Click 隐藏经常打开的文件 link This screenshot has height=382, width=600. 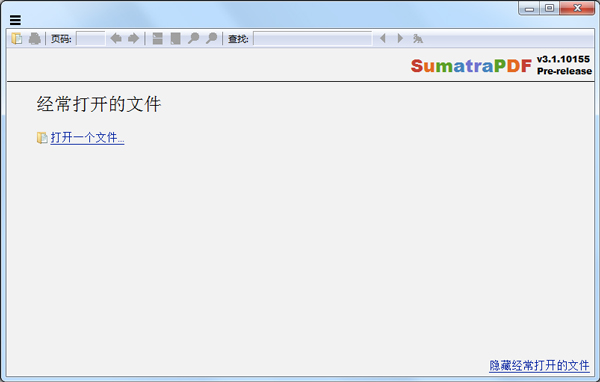click(x=539, y=365)
